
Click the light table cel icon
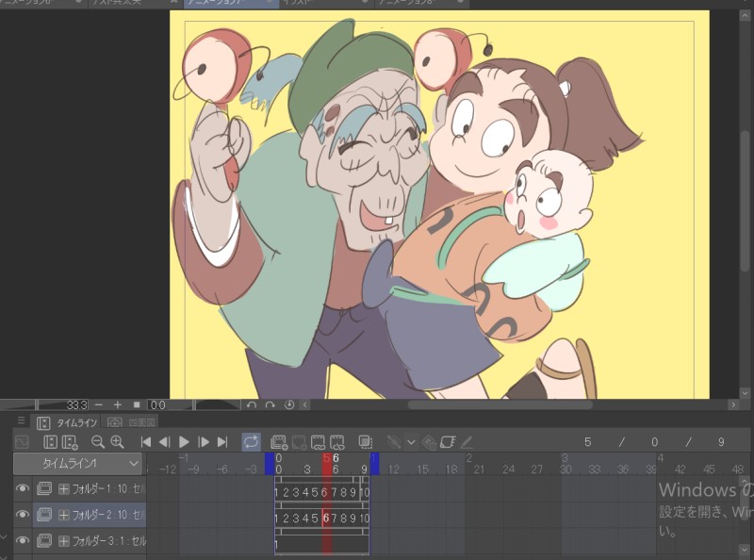click(x=447, y=442)
